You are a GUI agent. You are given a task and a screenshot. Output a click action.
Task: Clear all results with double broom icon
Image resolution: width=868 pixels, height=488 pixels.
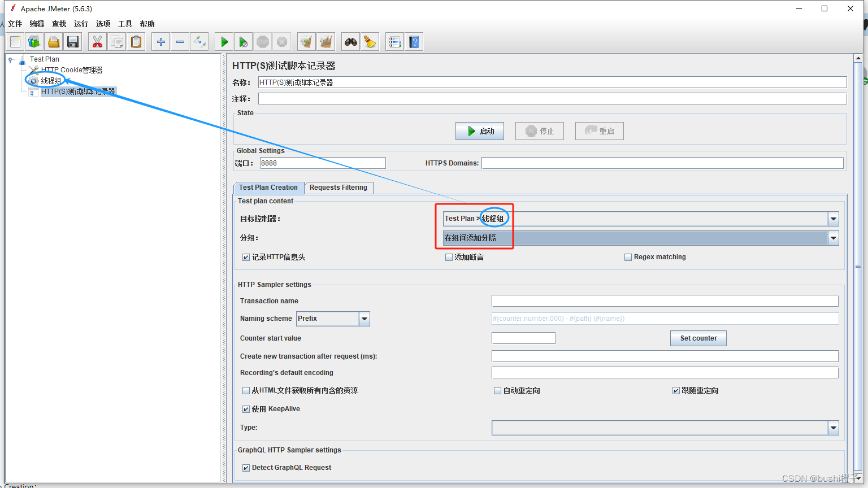click(326, 42)
